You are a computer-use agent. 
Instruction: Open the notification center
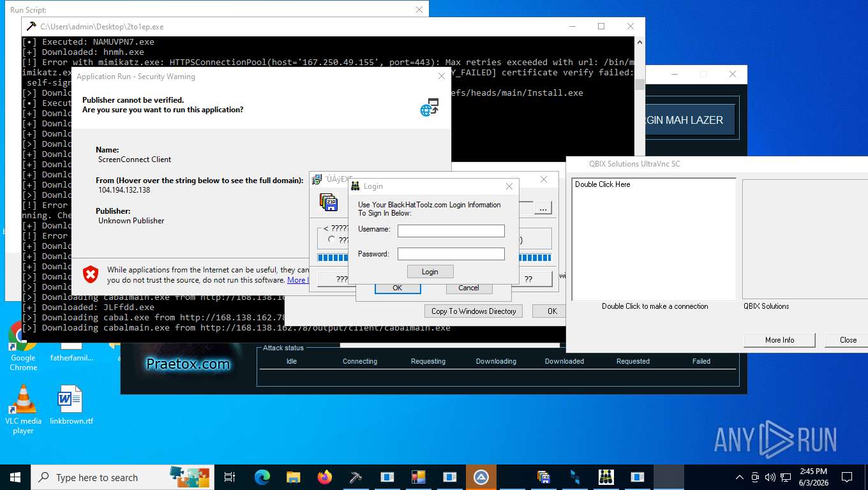(x=847, y=477)
